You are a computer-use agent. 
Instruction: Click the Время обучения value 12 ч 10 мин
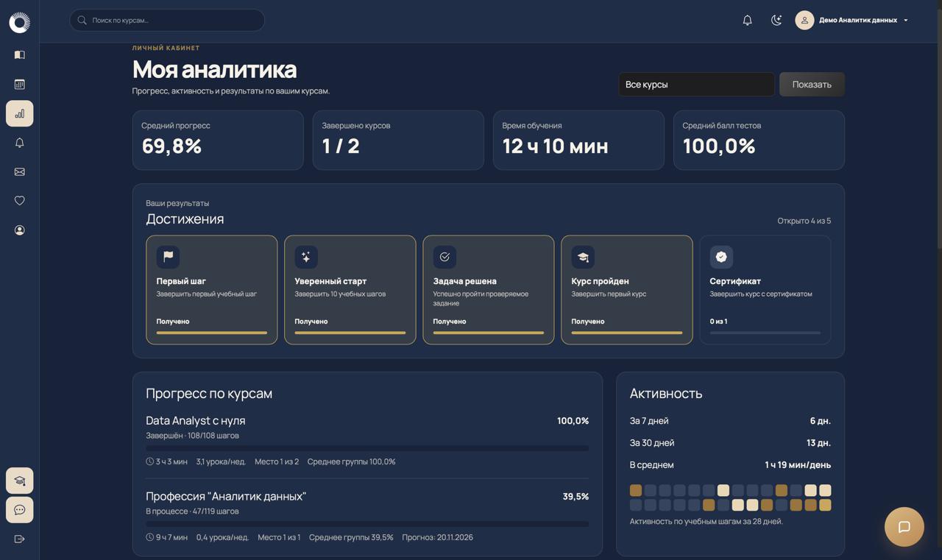point(556,146)
